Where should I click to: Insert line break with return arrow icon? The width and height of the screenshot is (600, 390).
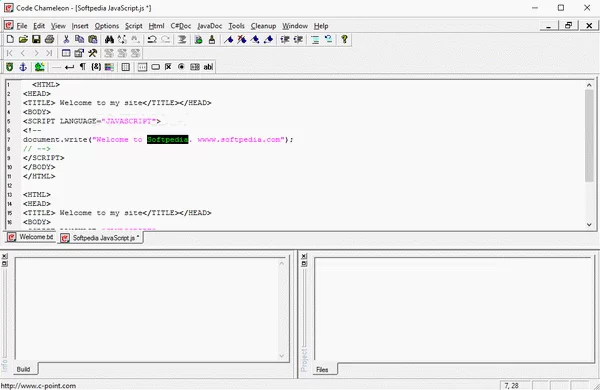point(69,67)
